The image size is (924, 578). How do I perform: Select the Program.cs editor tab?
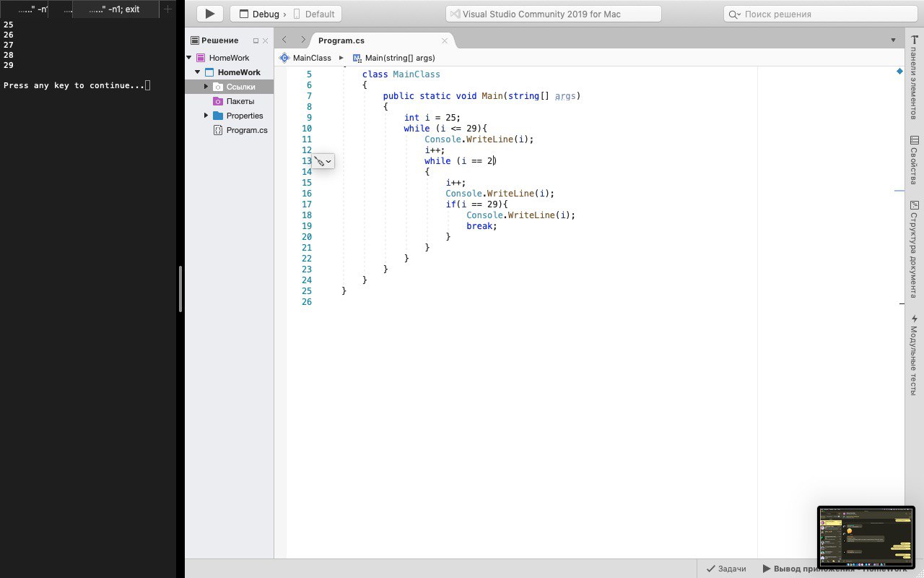341,40
